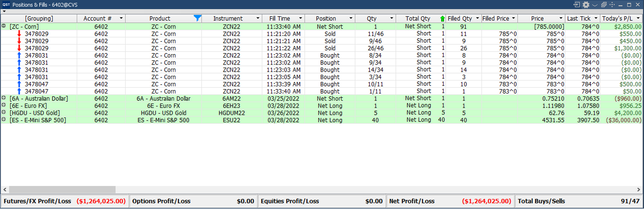The height and width of the screenshot is (209, 644).
Task: Collapse the ZC - Corn group
Action: pos(4,26)
